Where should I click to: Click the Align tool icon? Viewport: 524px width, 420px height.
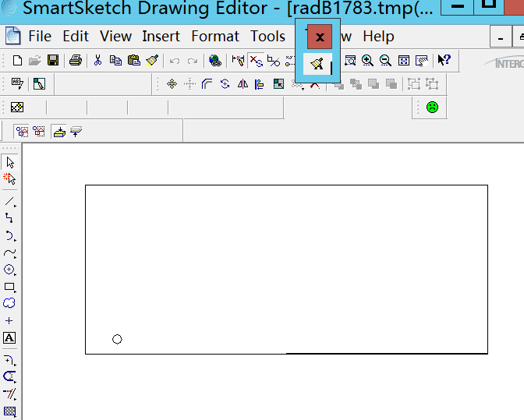coord(260,84)
